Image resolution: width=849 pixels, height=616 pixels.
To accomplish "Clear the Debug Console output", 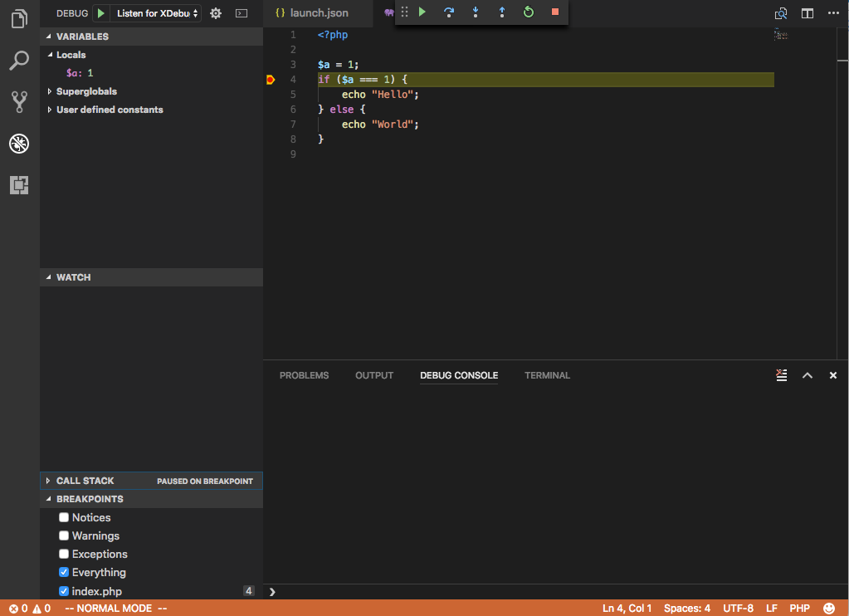I will tap(781, 375).
